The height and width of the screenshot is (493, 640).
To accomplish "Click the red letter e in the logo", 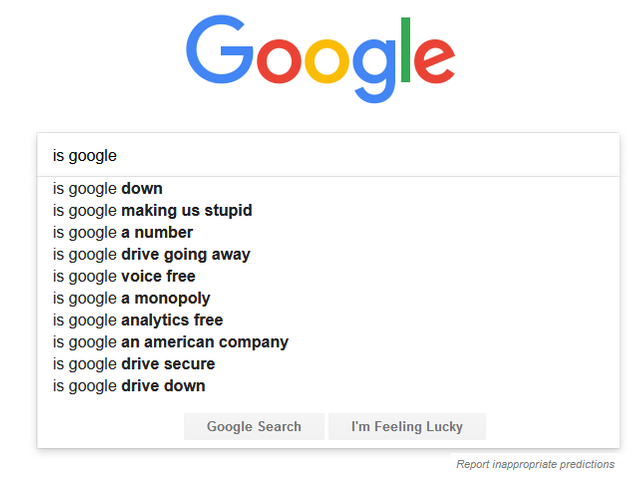I will pyautogui.click(x=435, y=61).
